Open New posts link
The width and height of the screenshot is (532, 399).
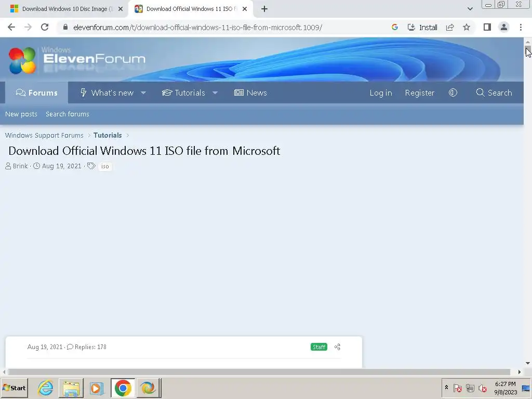tap(21, 114)
